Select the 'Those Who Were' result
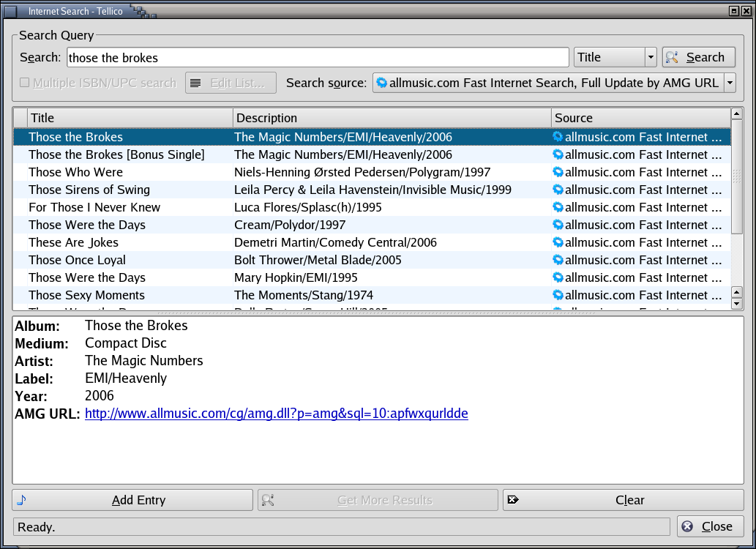756x549 pixels. 372,172
